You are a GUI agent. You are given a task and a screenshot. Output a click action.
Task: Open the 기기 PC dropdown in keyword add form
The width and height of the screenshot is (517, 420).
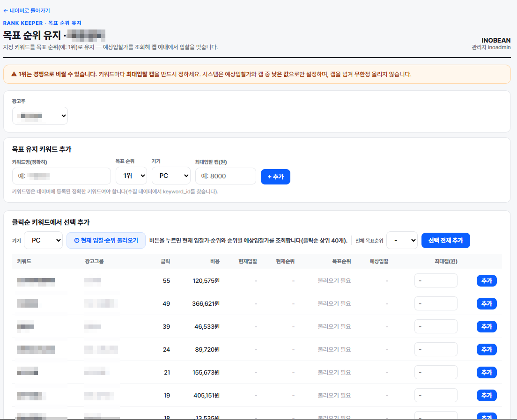[171, 176]
